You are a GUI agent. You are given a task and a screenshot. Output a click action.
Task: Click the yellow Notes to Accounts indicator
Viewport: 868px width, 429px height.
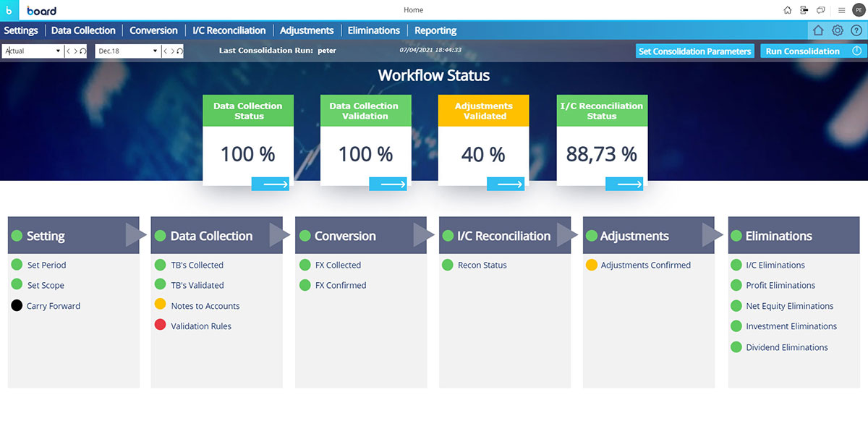pos(160,305)
